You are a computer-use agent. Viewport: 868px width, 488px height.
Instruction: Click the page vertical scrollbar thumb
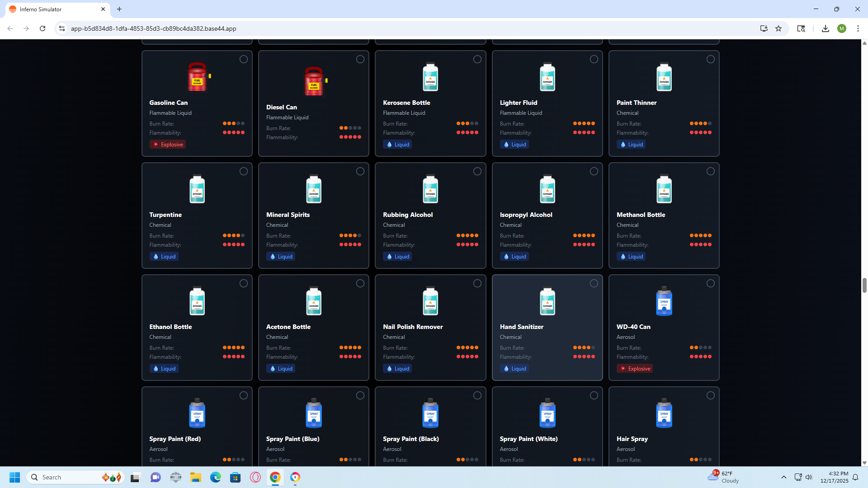point(864,286)
